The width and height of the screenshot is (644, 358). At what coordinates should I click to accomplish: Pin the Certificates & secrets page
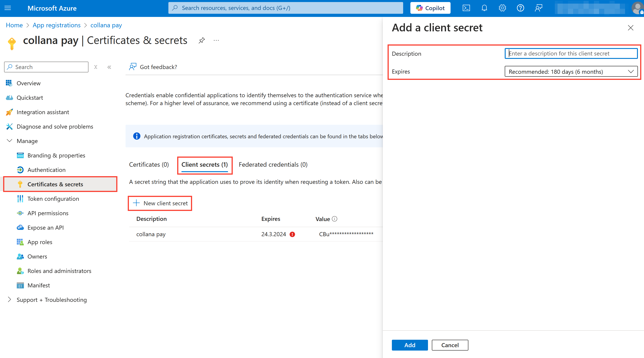[202, 40]
